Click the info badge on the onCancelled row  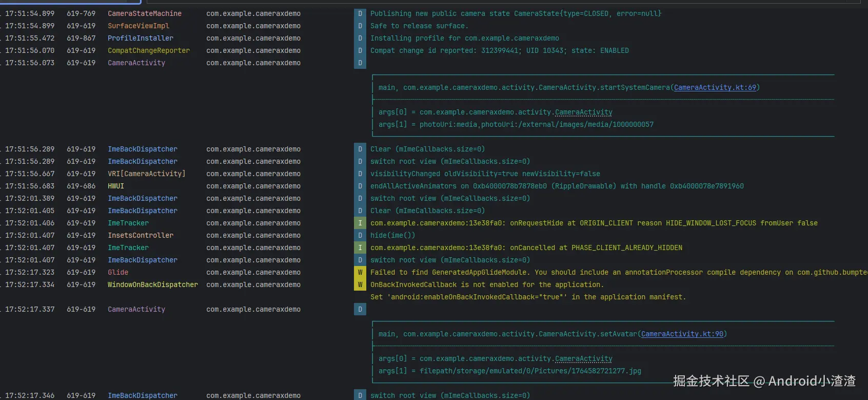360,248
